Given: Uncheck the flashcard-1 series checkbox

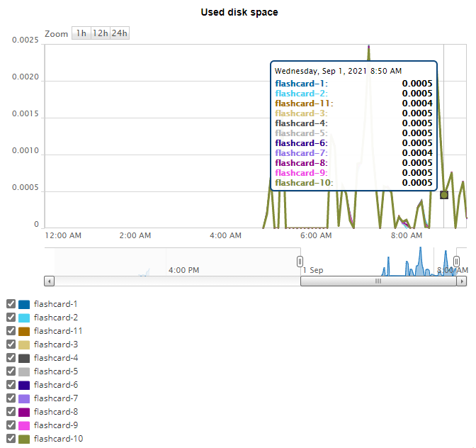Looking at the screenshot, I should (11, 303).
